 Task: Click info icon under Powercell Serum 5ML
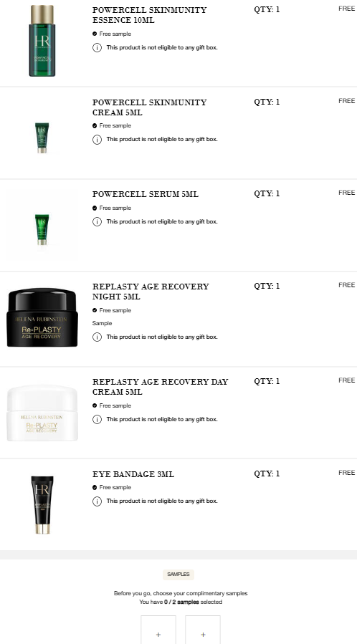coord(97,222)
